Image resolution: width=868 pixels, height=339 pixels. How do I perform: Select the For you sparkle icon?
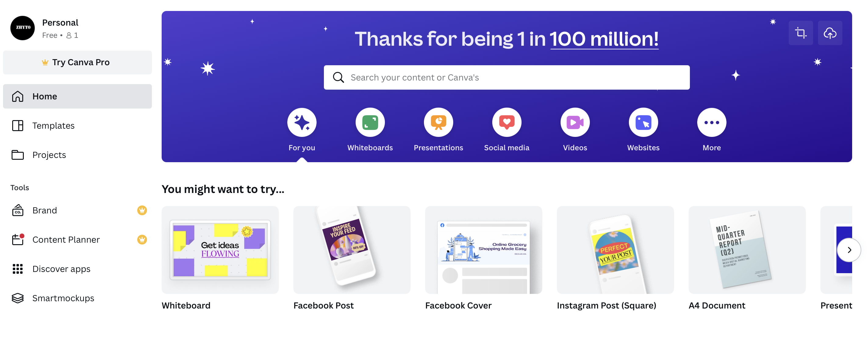coord(302,123)
